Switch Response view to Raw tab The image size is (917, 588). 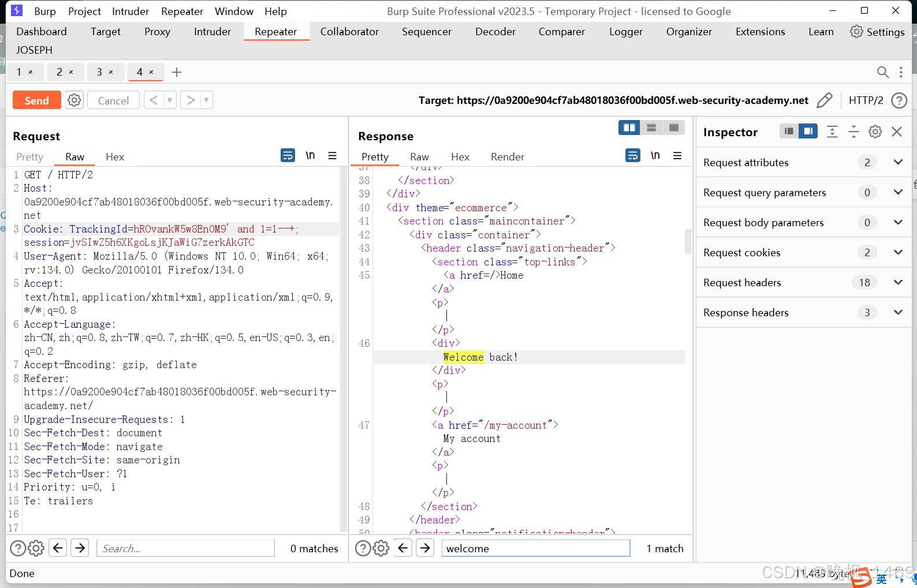[x=420, y=157]
